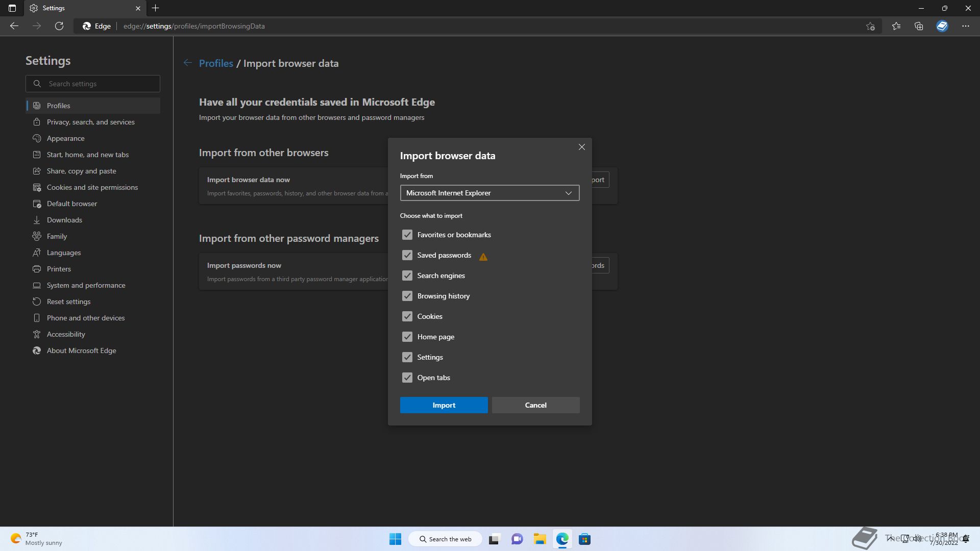Select the Settings browser tab
Image resolution: width=980 pixels, height=551 pixels.
tap(85, 8)
